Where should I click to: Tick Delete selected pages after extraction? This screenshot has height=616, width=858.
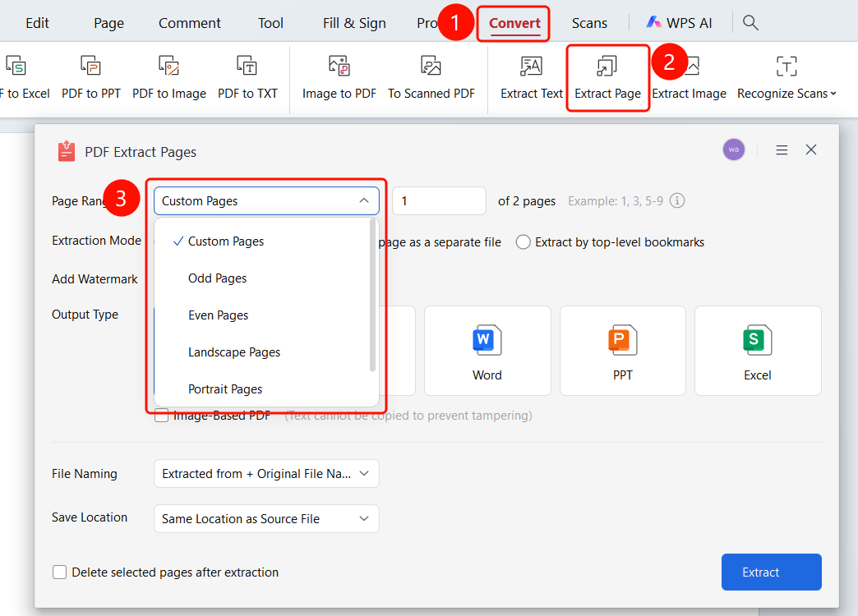coord(60,572)
